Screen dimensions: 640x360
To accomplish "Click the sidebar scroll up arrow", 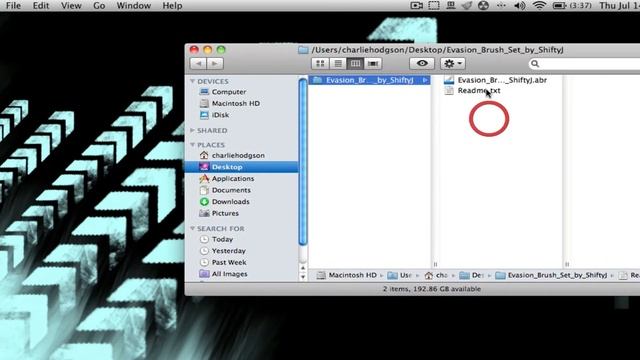I will click(x=303, y=268).
